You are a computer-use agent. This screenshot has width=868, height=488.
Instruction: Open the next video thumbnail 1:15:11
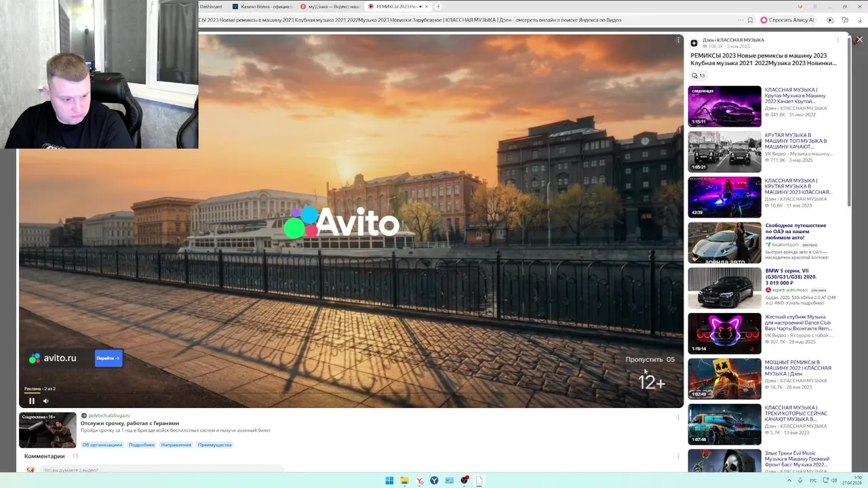tap(724, 106)
